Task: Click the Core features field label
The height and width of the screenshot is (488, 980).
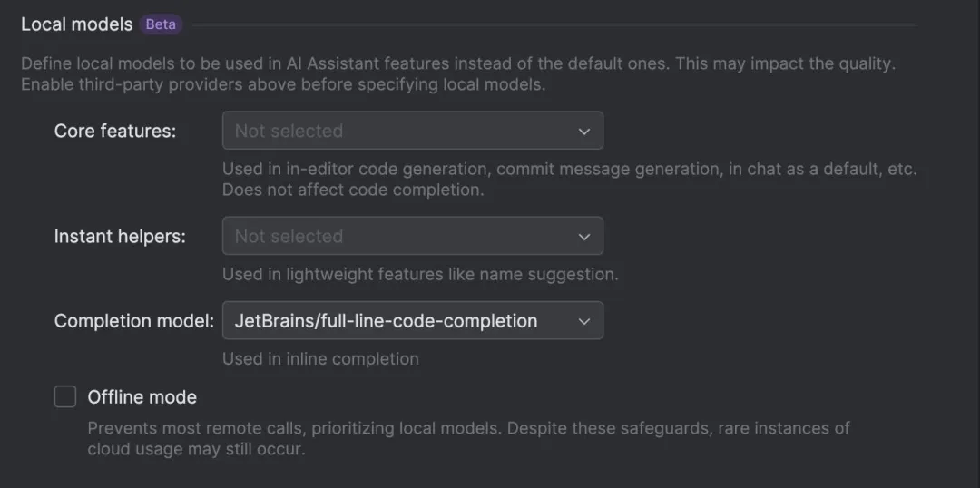Action: pyautogui.click(x=115, y=132)
